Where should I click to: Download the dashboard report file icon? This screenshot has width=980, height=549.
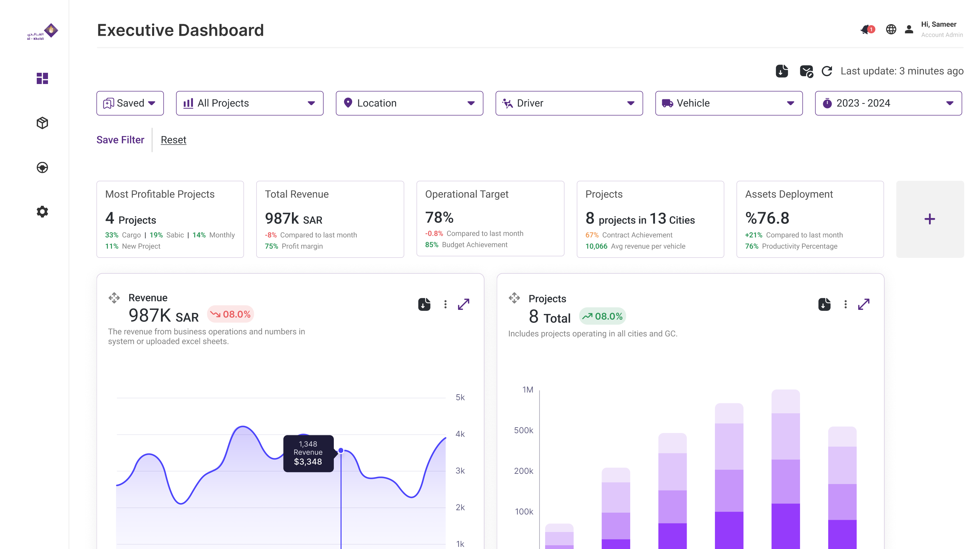point(782,71)
